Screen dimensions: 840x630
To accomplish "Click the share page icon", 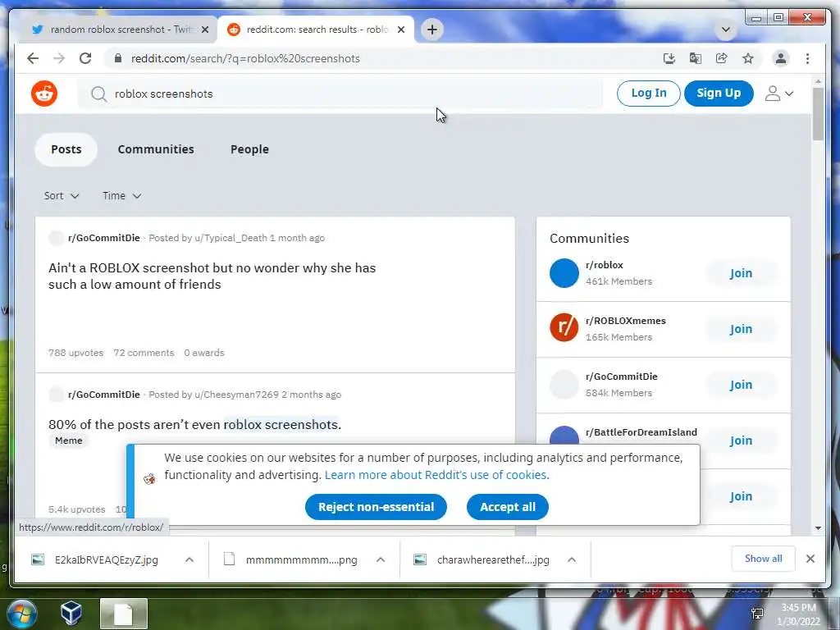I will (722, 58).
